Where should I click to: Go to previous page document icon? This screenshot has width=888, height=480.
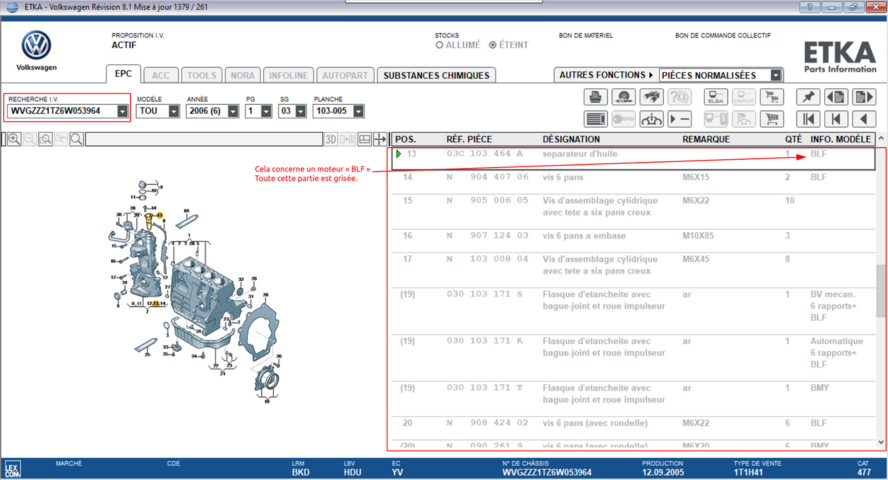coord(836,97)
